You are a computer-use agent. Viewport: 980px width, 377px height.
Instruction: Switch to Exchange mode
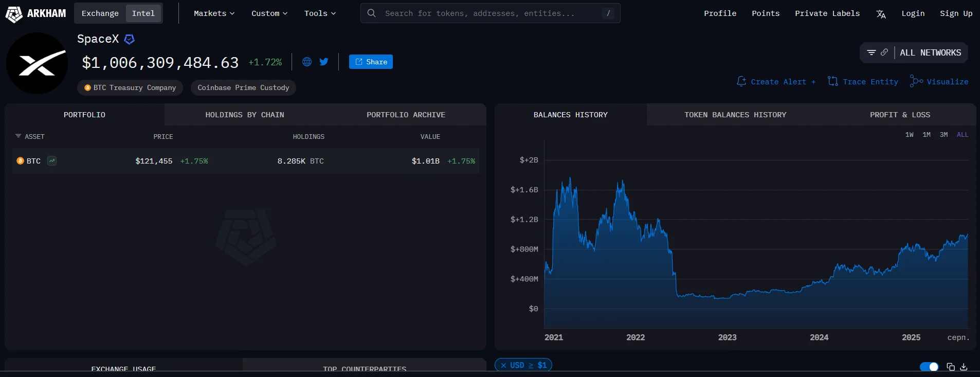100,13
